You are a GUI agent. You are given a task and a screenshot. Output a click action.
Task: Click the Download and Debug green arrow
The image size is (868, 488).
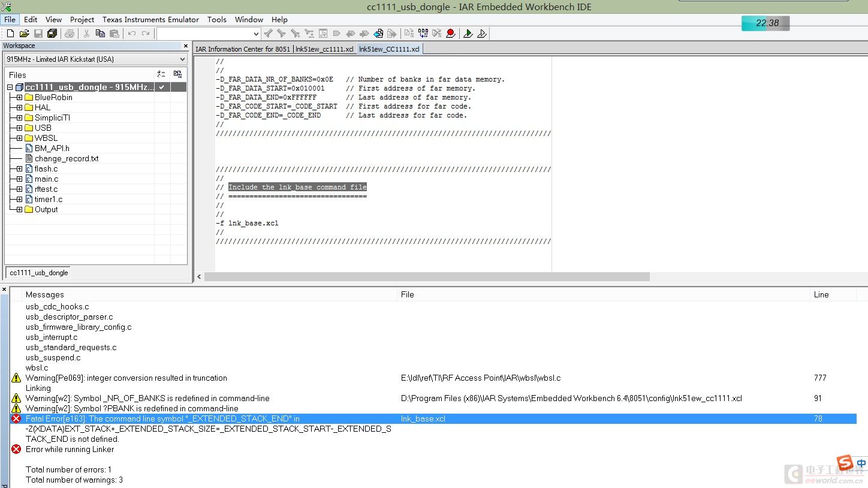(468, 34)
